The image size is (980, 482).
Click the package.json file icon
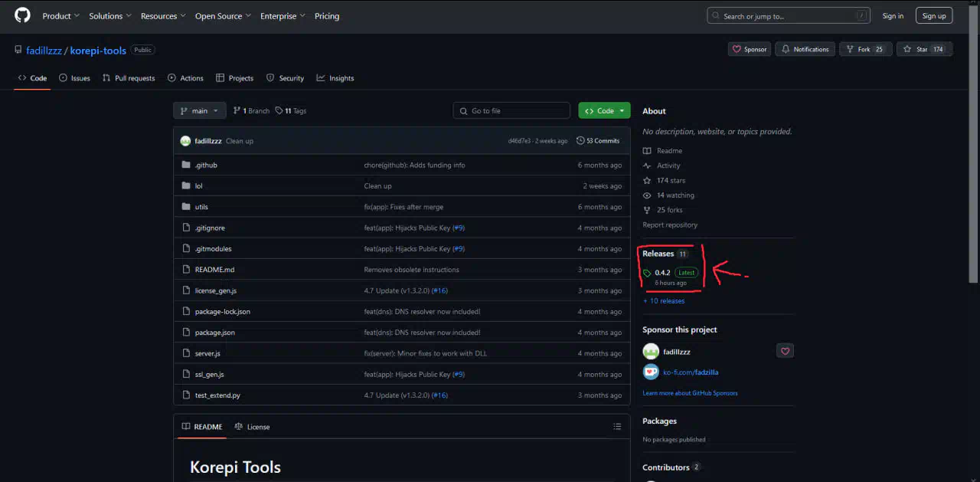point(185,333)
